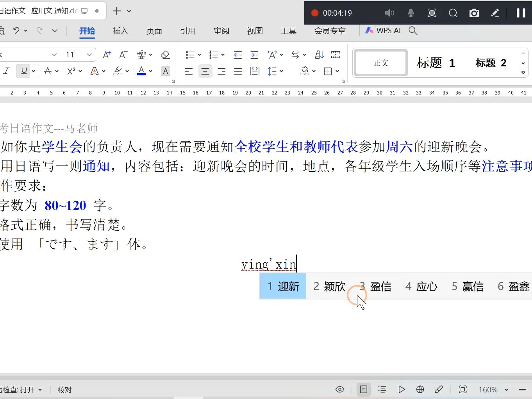Image resolution: width=532 pixels, height=399 pixels.
Task: Apply the 标题 1 style
Action: pos(436,63)
